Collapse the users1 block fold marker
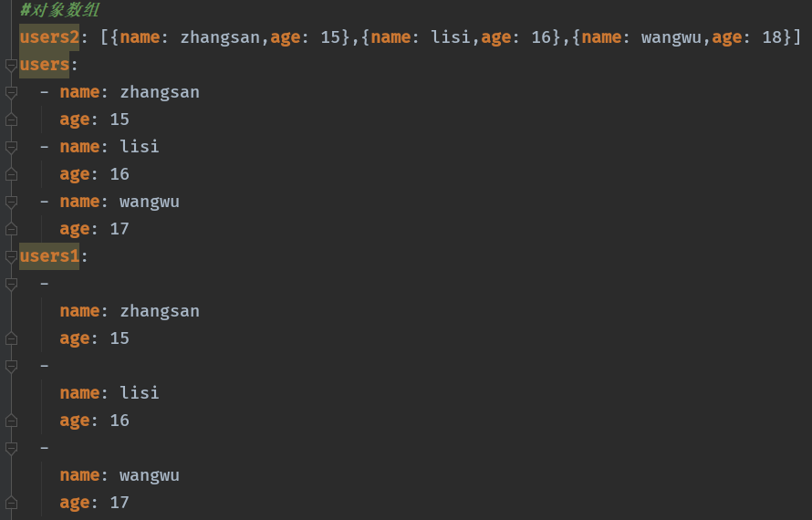 pos(11,256)
